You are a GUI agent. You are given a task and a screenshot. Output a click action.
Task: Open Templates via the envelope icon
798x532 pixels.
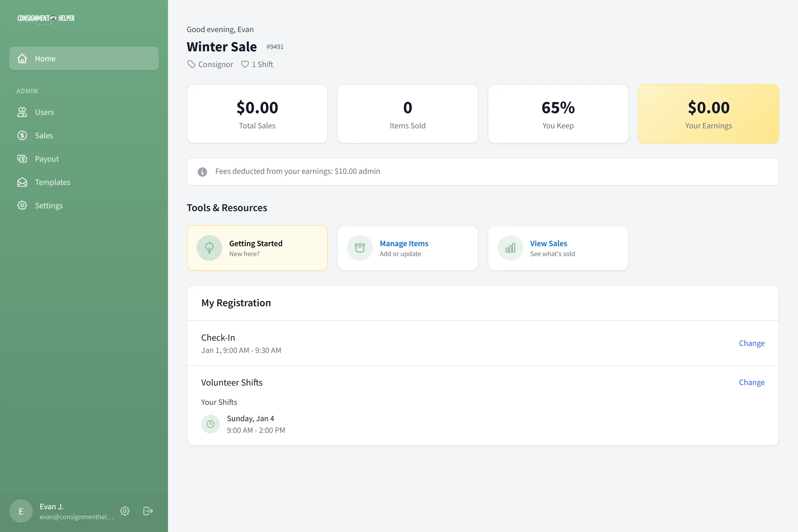22,182
